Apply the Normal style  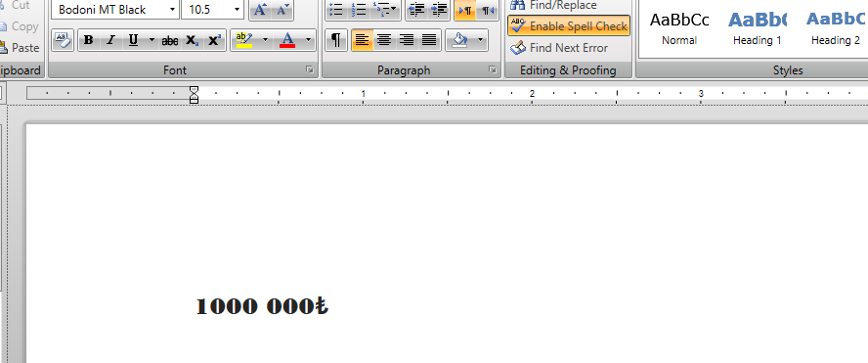pyautogui.click(x=679, y=28)
